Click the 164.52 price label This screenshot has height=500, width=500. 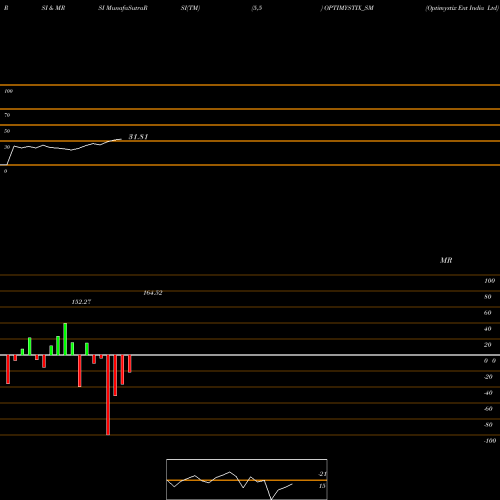coord(153,293)
